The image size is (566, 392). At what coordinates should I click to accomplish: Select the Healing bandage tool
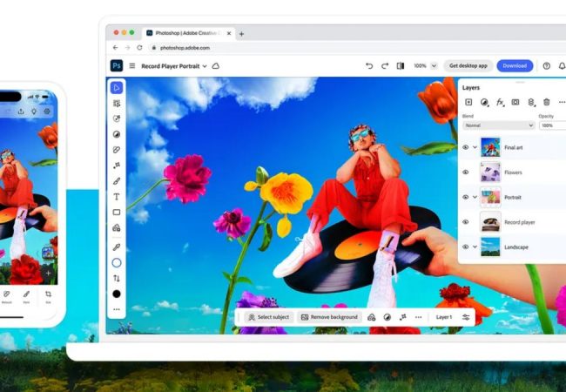tap(116, 150)
